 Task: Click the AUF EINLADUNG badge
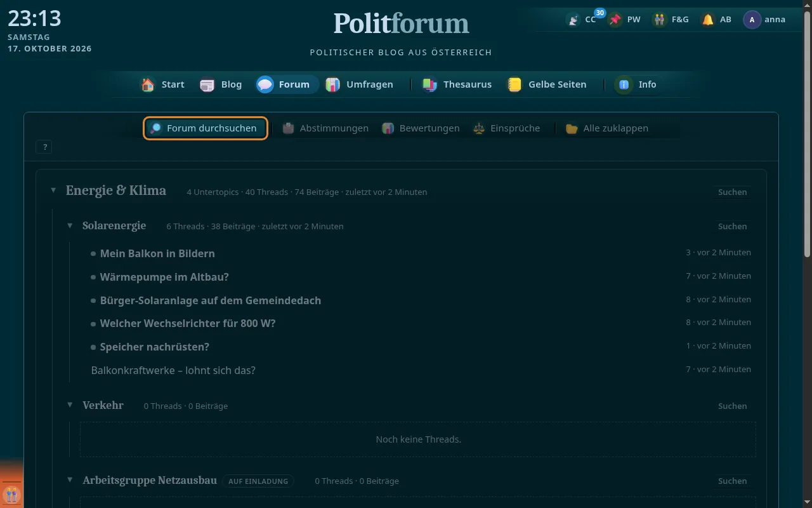(258, 481)
